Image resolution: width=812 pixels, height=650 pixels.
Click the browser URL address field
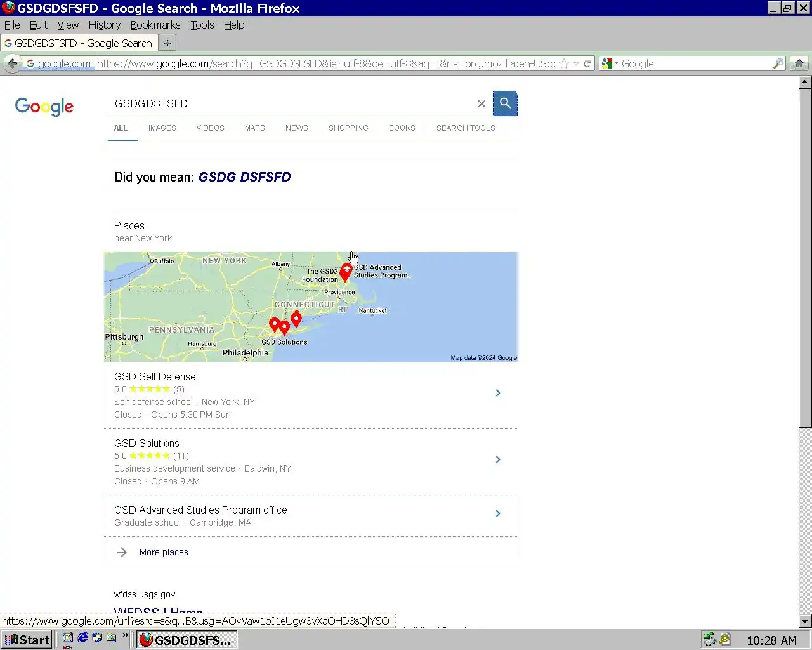[326, 63]
